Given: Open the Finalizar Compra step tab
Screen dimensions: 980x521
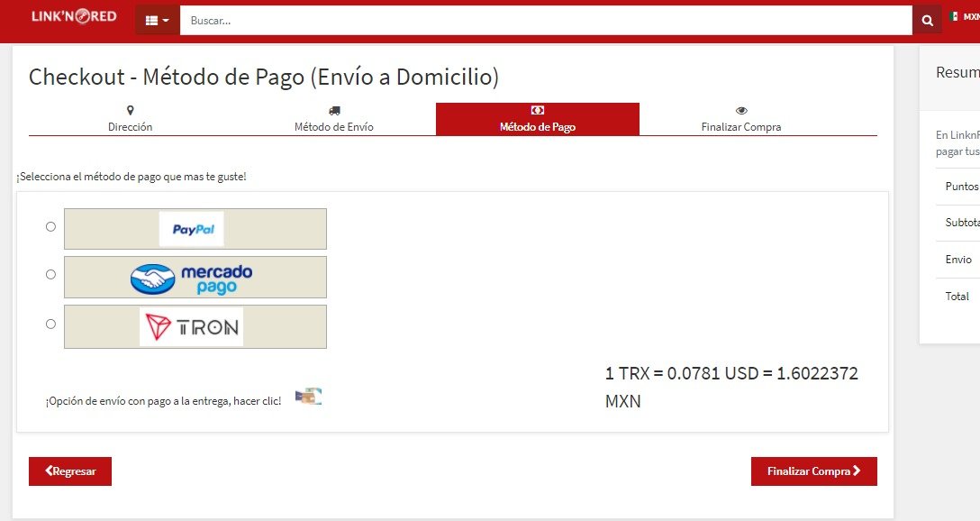Looking at the screenshot, I should coord(741,119).
